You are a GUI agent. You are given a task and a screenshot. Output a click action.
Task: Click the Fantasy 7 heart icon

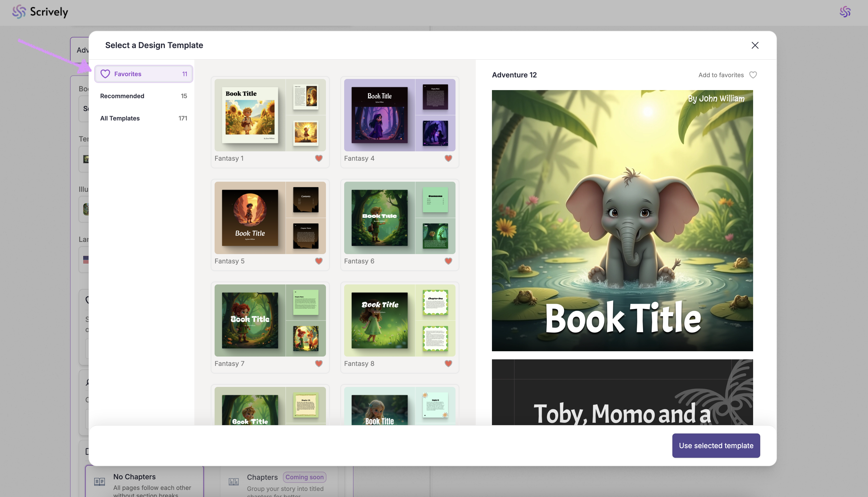318,364
